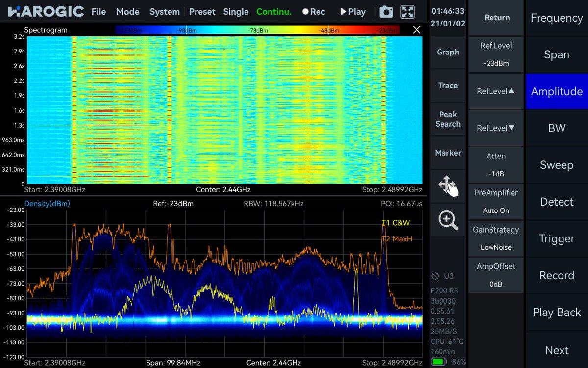The image size is (588, 368).
Task: Click the spectrogram color scale bar
Action: point(257,30)
